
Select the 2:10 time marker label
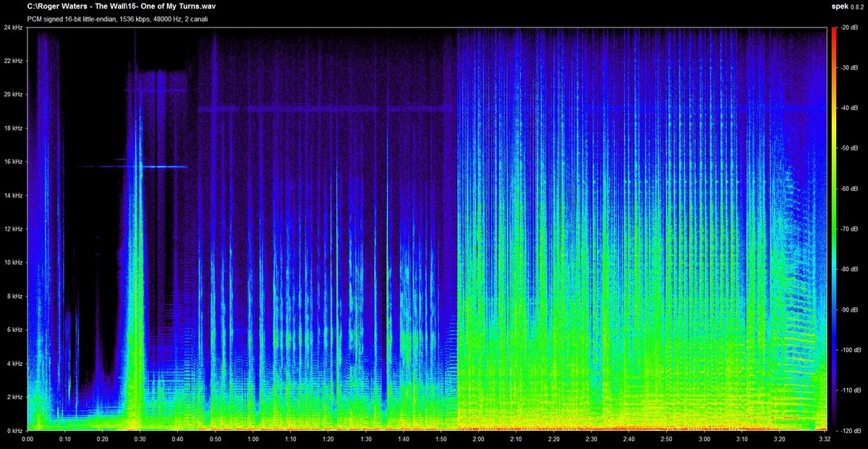(x=516, y=439)
